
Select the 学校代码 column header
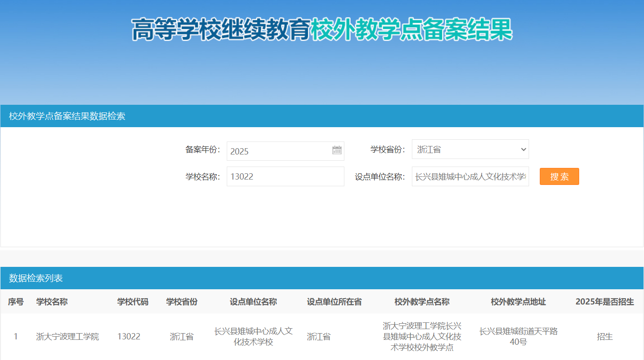(133, 302)
